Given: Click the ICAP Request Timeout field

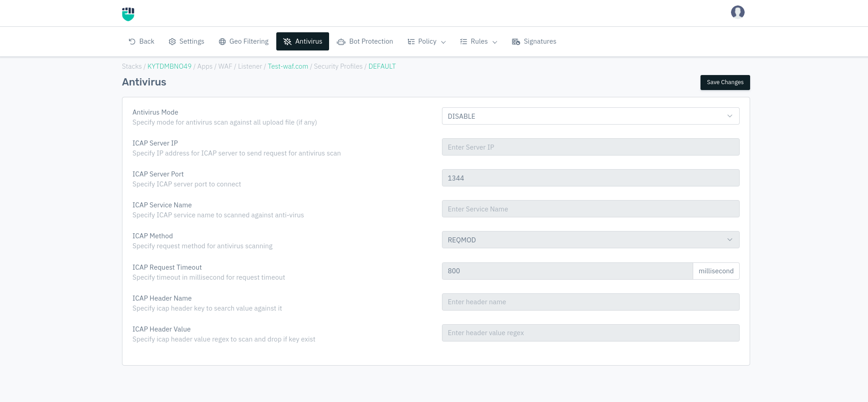Looking at the screenshot, I should click(x=567, y=271).
